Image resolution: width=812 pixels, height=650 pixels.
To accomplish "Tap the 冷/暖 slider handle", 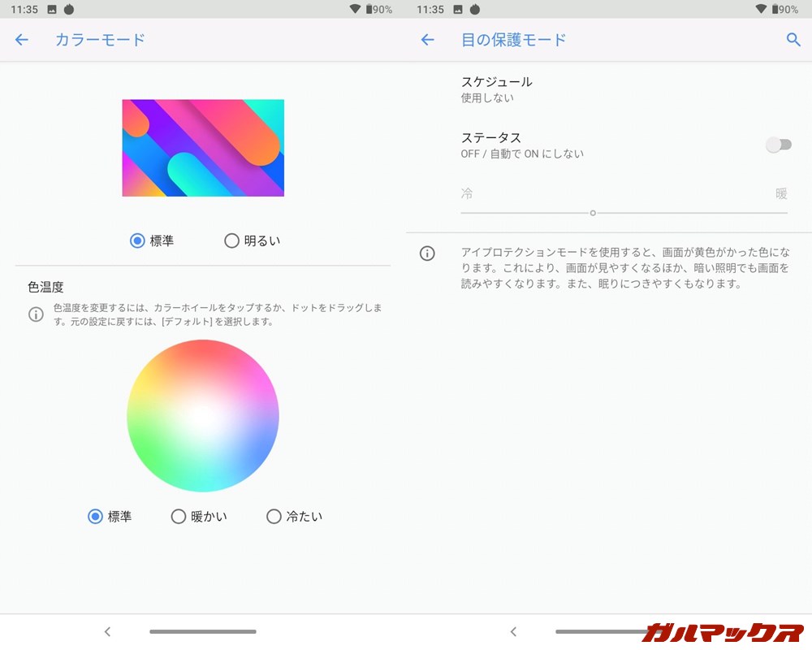I will (593, 212).
